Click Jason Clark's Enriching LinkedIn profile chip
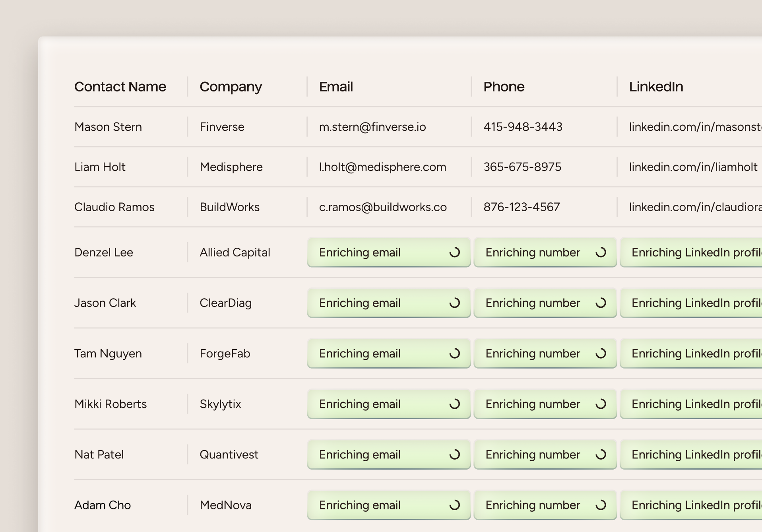Screen dimensions: 762x532 [691, 303]
